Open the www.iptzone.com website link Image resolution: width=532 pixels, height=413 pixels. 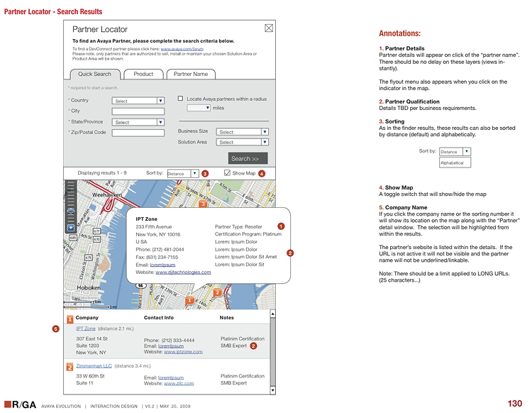click(x=183, y=352)
